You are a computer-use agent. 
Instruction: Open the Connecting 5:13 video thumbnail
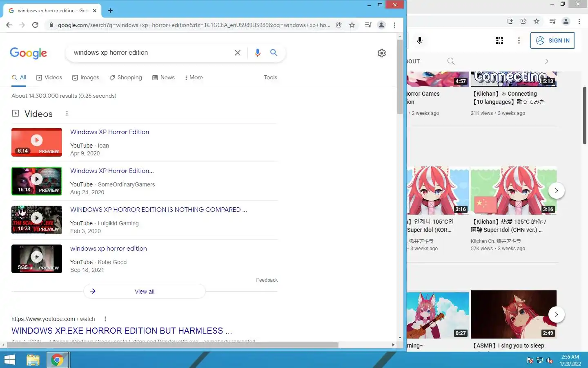pyautogui.click(x=514, y=79)
